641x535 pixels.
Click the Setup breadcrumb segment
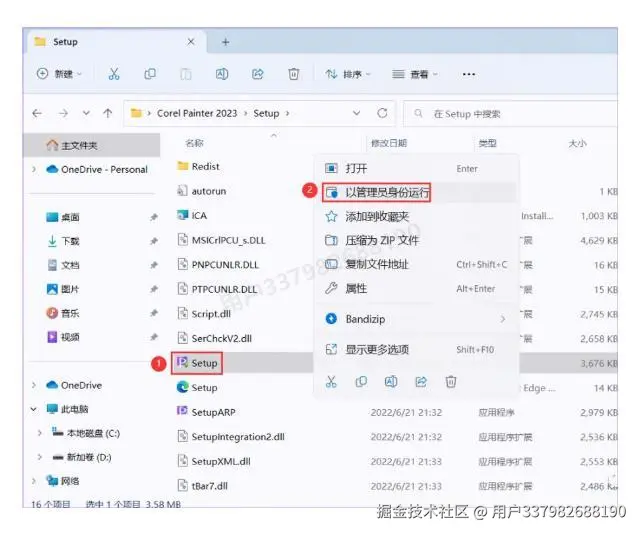point(266,113)
